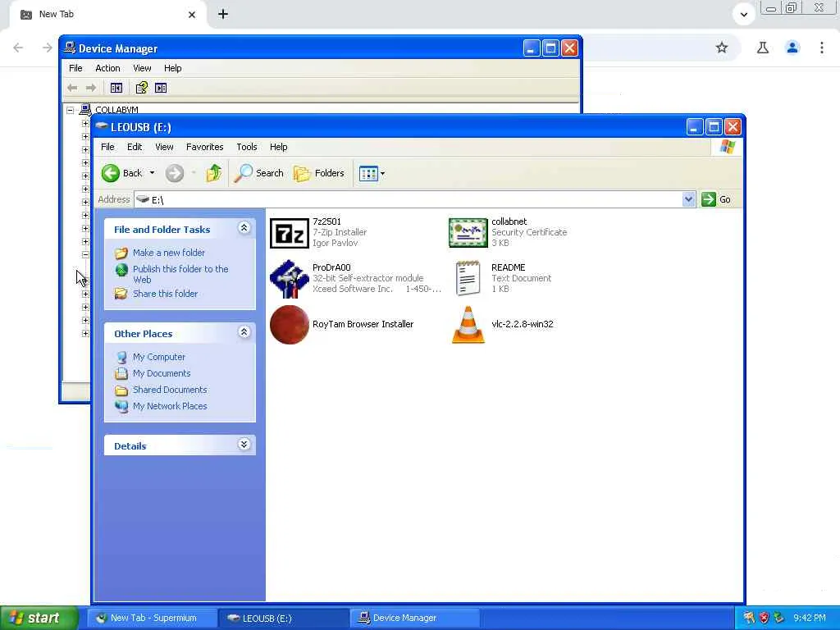
Task: Open File menu in Device Manager
Action: [75, 68]
